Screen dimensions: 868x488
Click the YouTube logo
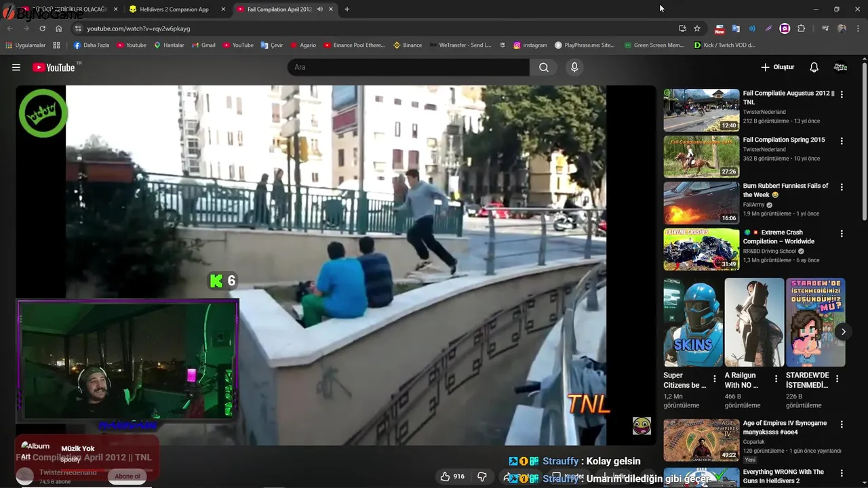(54, 67)
